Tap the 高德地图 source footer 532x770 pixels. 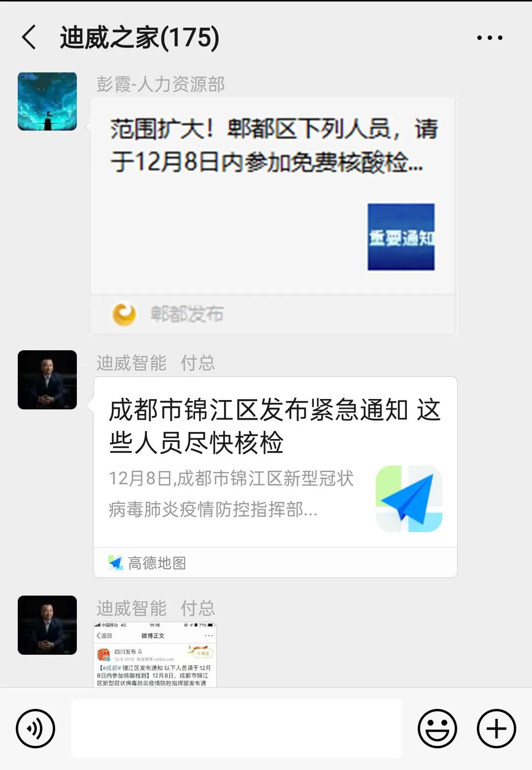(x=275, y=563)
